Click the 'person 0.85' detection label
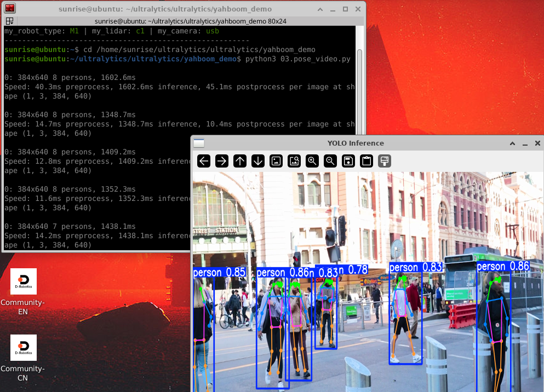 click(219, 273)
